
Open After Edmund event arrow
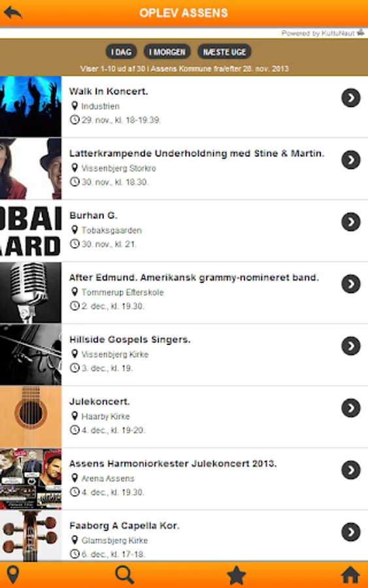point(351,284)
